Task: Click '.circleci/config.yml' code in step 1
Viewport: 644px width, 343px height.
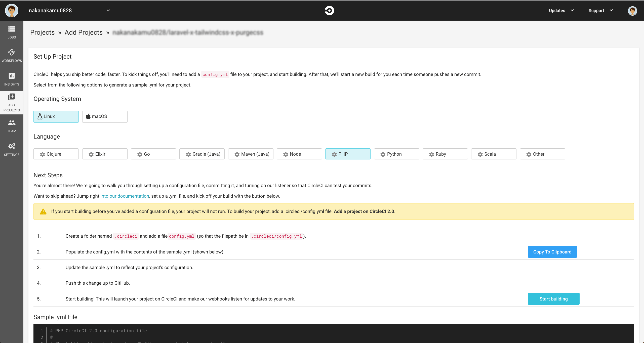Action: [276, 236]
